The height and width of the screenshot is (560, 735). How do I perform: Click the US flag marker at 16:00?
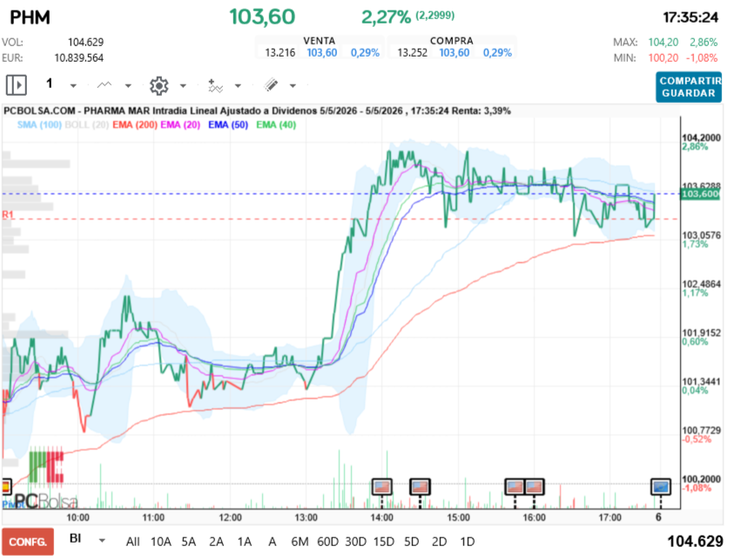[534, 487]
